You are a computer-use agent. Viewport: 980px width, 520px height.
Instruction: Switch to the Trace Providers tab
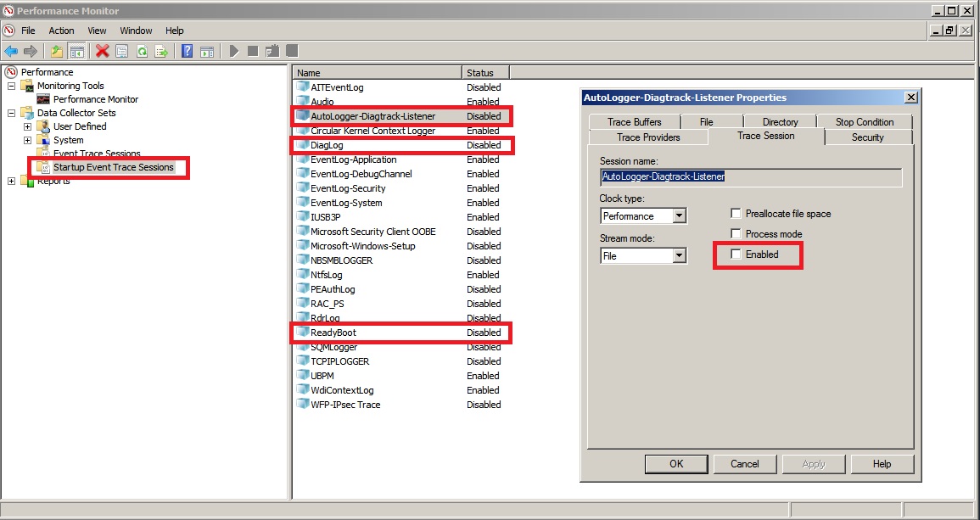point(647,137)
